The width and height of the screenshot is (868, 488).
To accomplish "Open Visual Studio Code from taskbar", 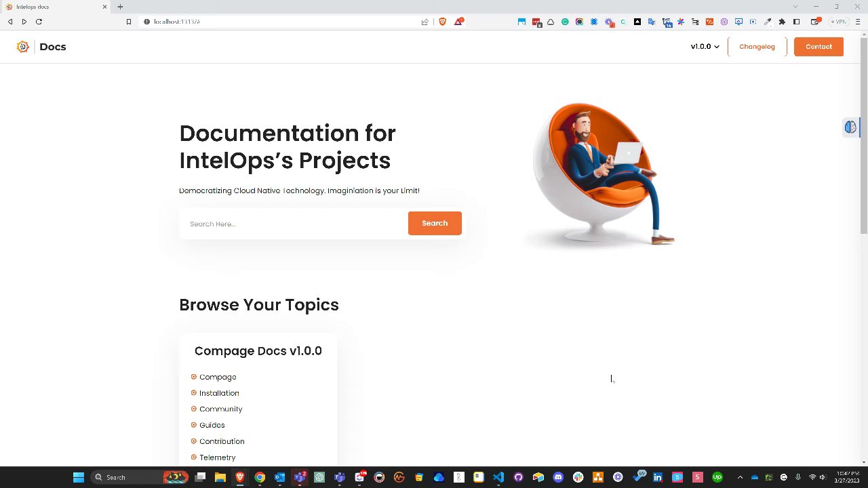I will point(498,477).
